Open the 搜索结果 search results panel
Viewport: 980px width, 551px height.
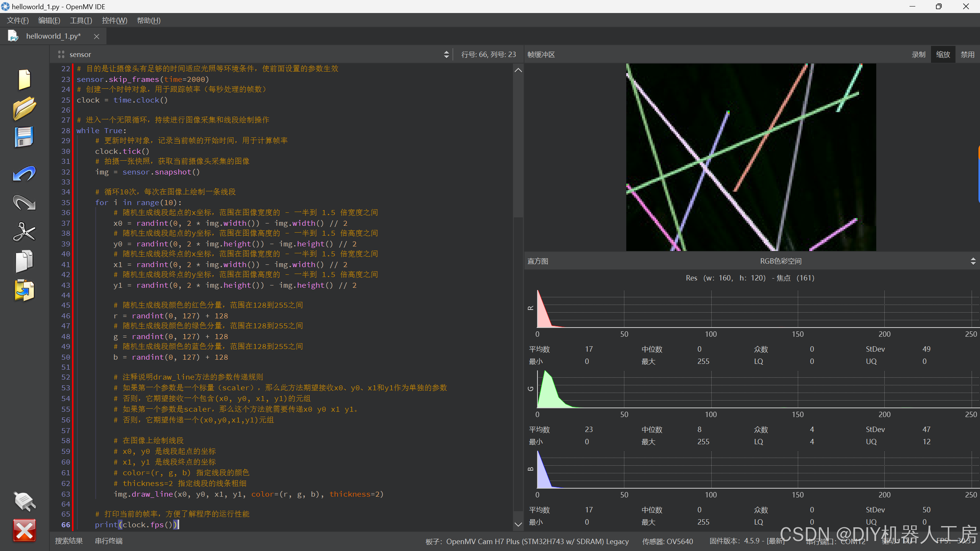point(69,541)
